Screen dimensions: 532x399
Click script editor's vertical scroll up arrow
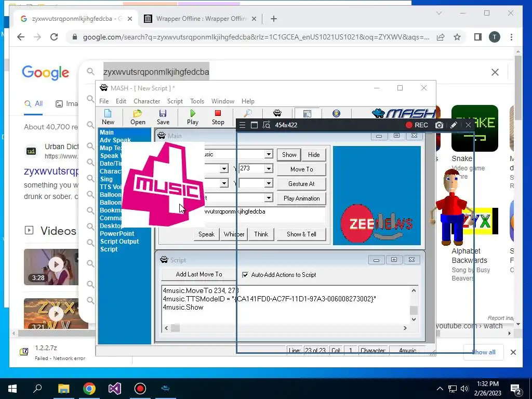tap(414, 290)
